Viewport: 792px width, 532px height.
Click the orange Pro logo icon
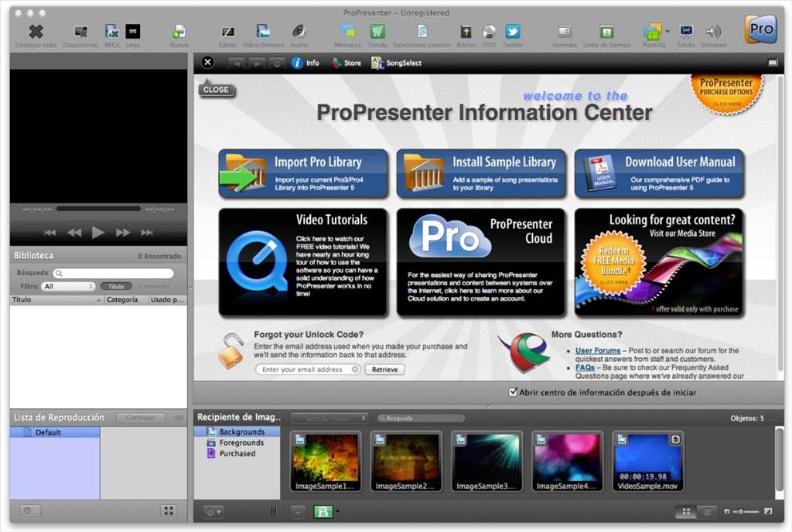(761, 29)
